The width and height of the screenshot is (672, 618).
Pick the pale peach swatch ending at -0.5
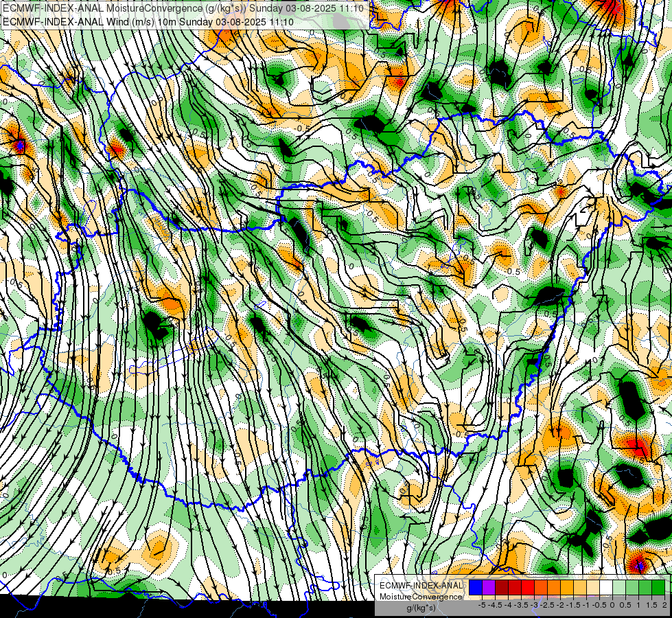(x=593, y=588)
